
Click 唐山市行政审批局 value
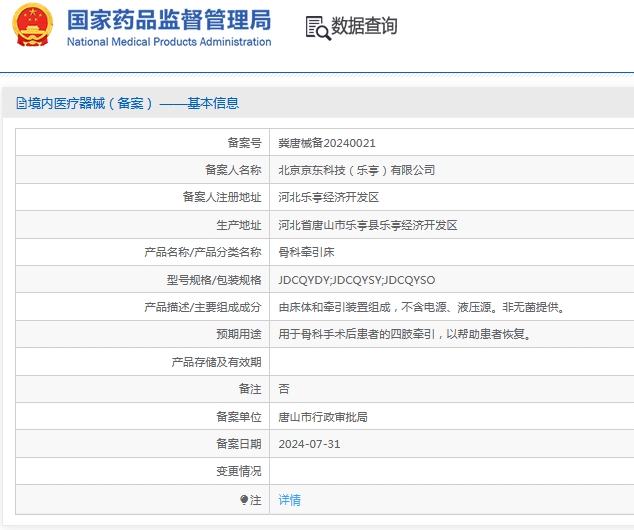click(323, 417)
